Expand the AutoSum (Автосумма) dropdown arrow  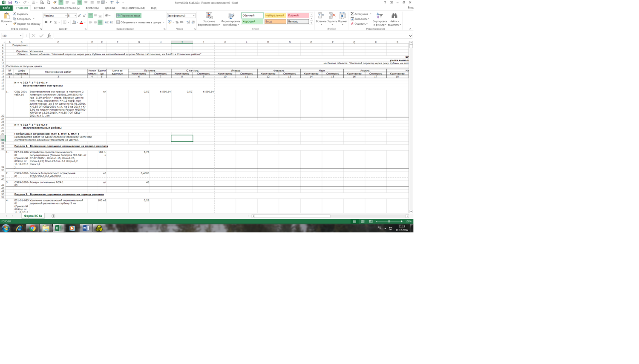pyautogui.click(x=371, y=14)
